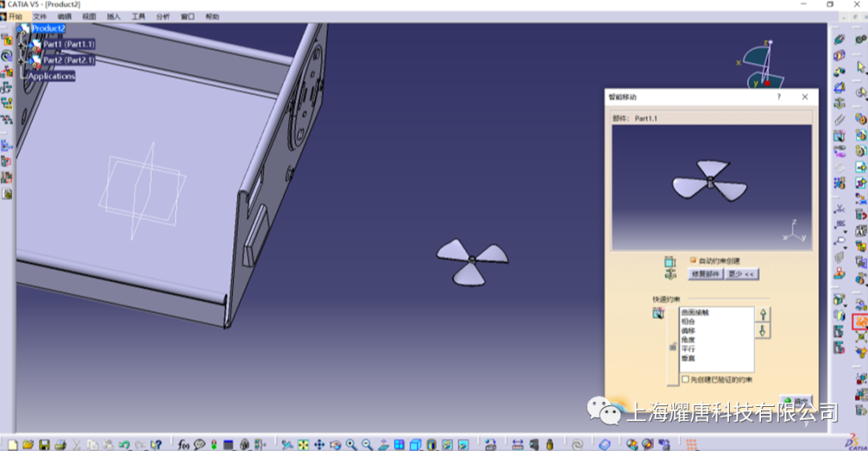Click the New document icon

[x=12, y=445]
